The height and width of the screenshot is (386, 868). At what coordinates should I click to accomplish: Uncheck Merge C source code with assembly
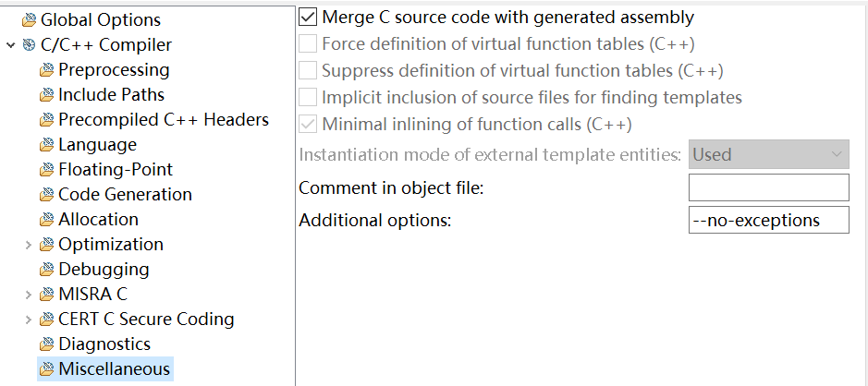(308, 18)
